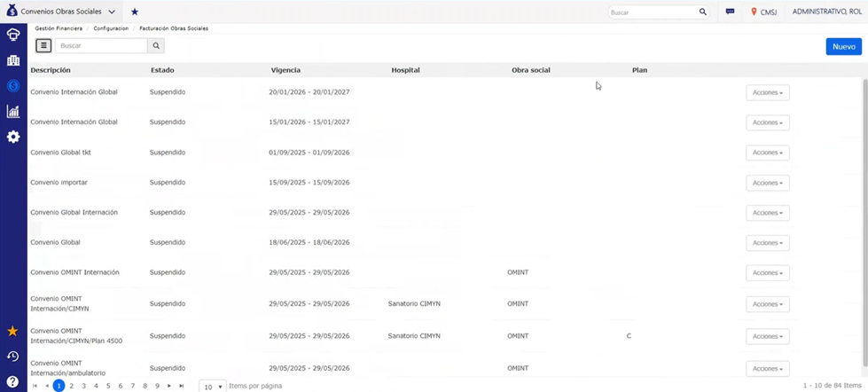
Task: Go to Configuracion breadcrumb
Action: (111, 28)
